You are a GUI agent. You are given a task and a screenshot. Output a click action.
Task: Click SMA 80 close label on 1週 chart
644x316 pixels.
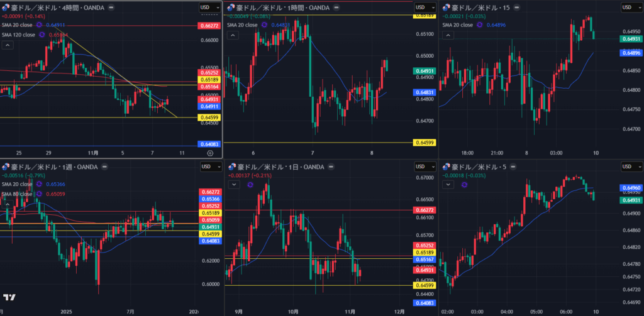point(17,194)
